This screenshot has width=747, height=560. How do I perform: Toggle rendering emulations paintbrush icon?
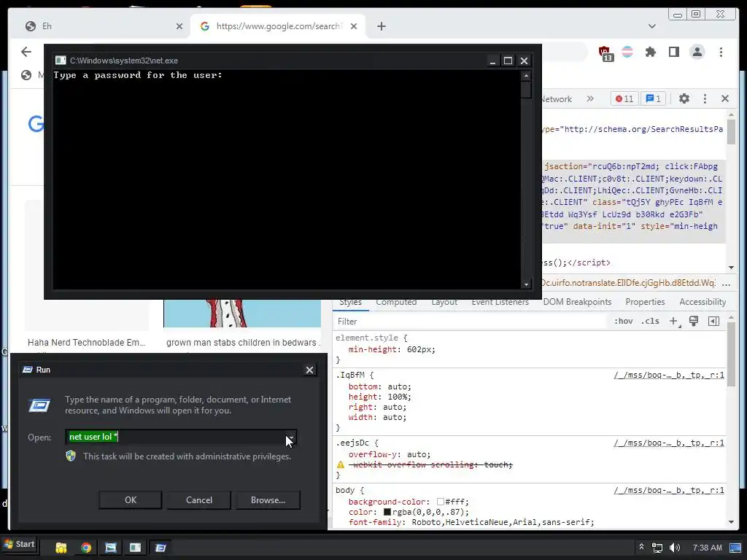694,321
